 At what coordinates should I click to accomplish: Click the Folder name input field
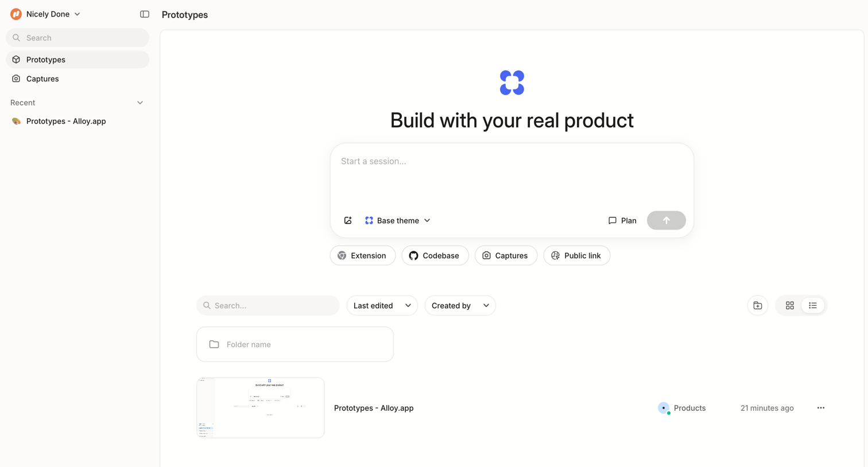click(x=295, y=344)
